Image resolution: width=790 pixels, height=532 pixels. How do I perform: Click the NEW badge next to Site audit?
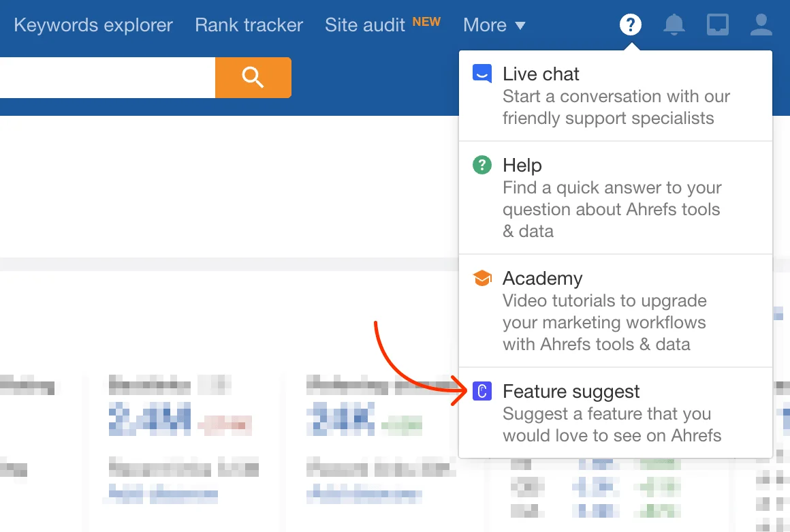click(427, 20)
